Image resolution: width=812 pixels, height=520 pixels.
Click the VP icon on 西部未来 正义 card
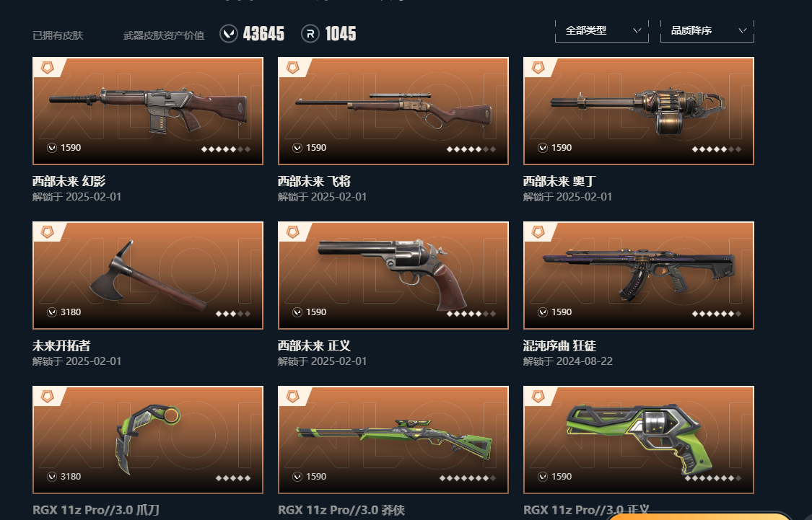click(x=297, y=312)
